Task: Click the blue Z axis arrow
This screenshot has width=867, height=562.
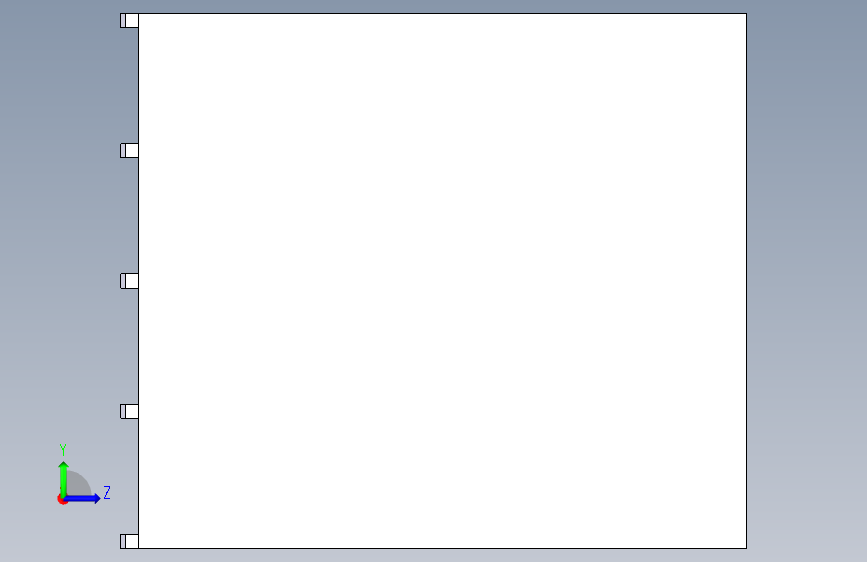Action: pos(83,498)
